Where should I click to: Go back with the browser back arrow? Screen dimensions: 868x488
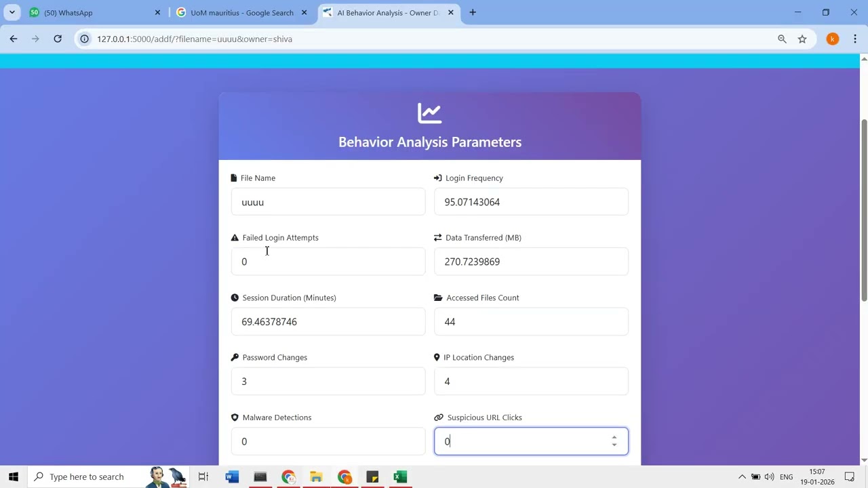[x=14, y=39]
